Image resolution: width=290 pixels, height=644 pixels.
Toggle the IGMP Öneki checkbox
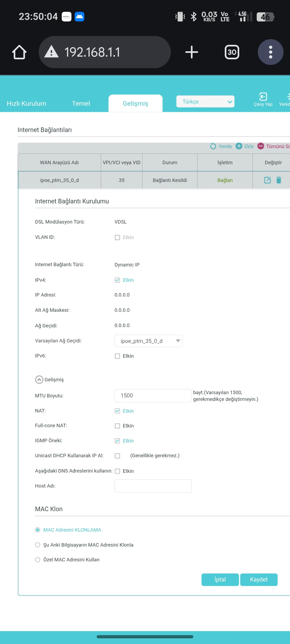tap(117, 441)
